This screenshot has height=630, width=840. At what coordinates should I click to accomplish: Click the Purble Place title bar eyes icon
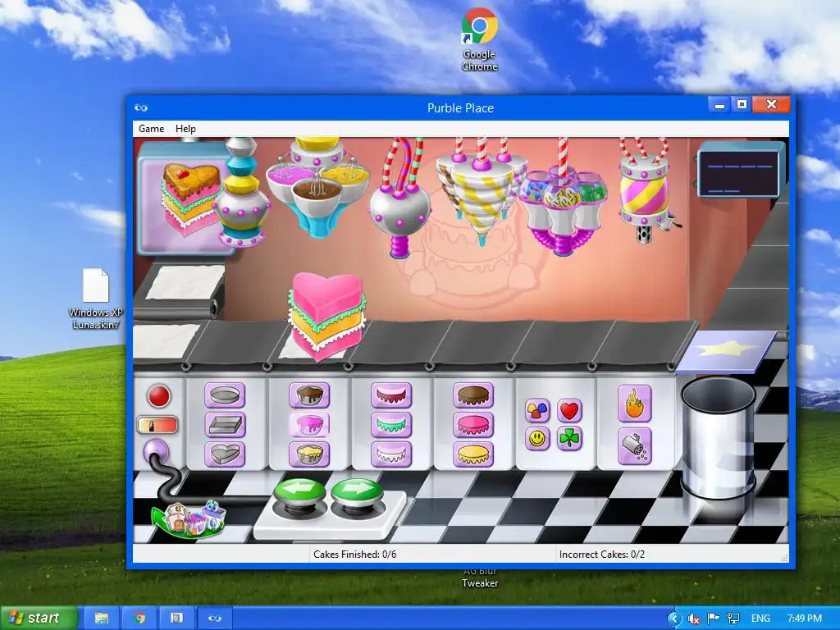[141, 107]
